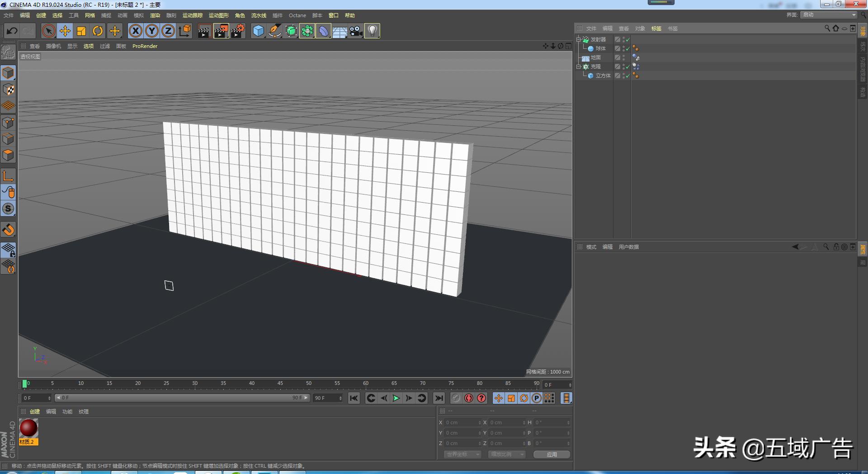Click the Camera icon in the top toolbar
Screen dimensions: 868x474
click(x=356, y=31)
